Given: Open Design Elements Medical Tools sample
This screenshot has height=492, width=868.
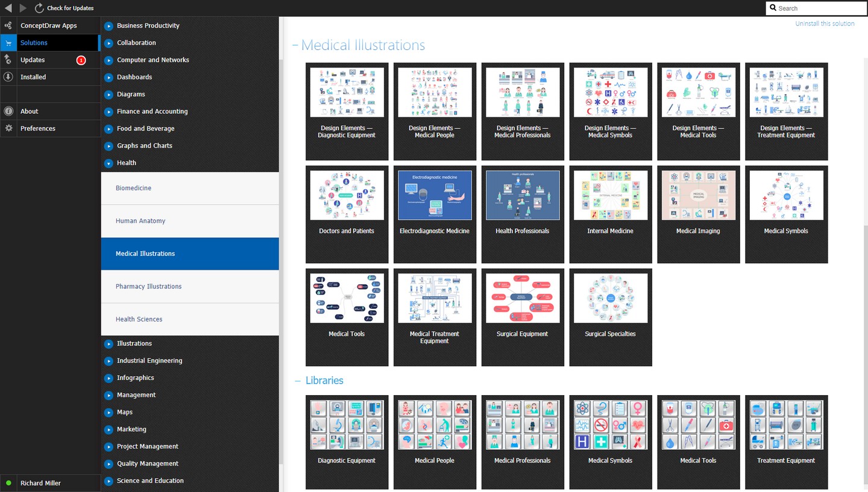Looking at the screenshot, I should pyautogui.click(x=699, y=111).
